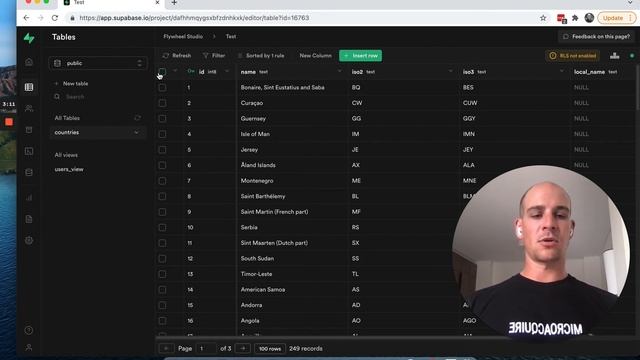
Task: Expand the countries table menu chevron
Action: (136, 132)
